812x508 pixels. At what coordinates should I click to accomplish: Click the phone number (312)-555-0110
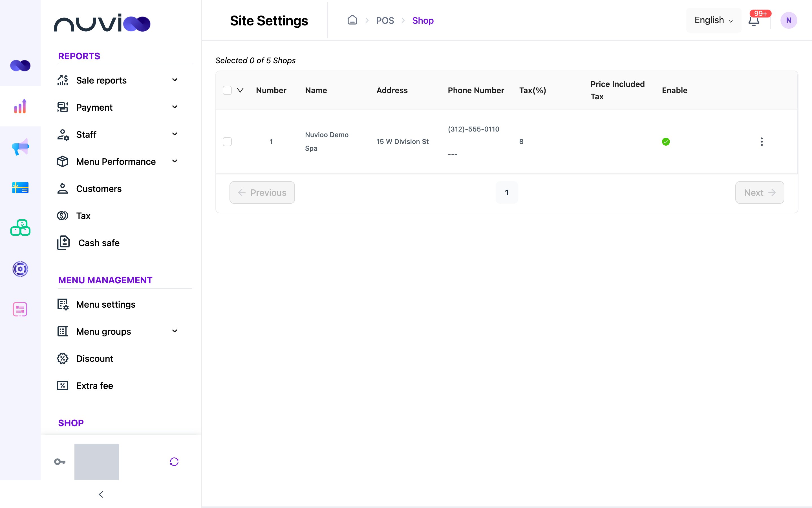[473, 129]
